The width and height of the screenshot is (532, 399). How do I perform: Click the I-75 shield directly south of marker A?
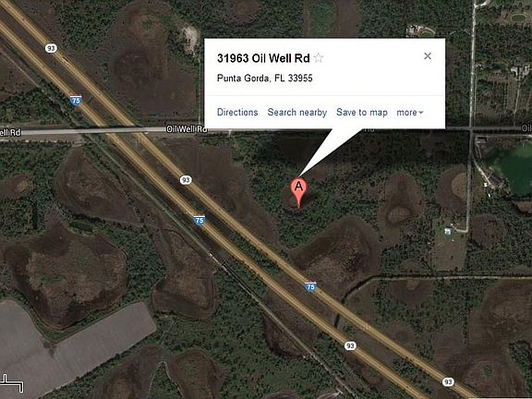pyautogui.click(x=310, y=287)
